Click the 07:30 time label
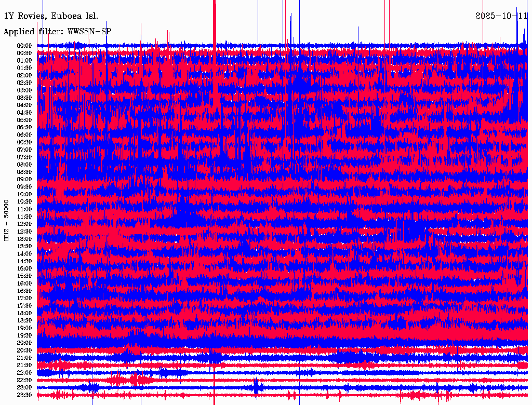The height and width of the screenshot is (405, 532). click(x=24, y=157)
